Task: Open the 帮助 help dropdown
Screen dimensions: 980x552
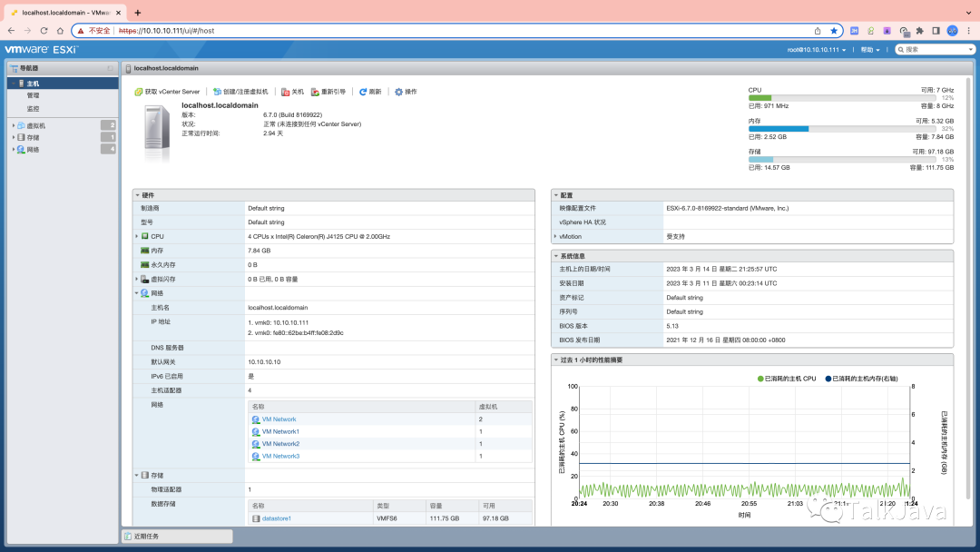Action: pyautogui.click(x=871, y=50)
